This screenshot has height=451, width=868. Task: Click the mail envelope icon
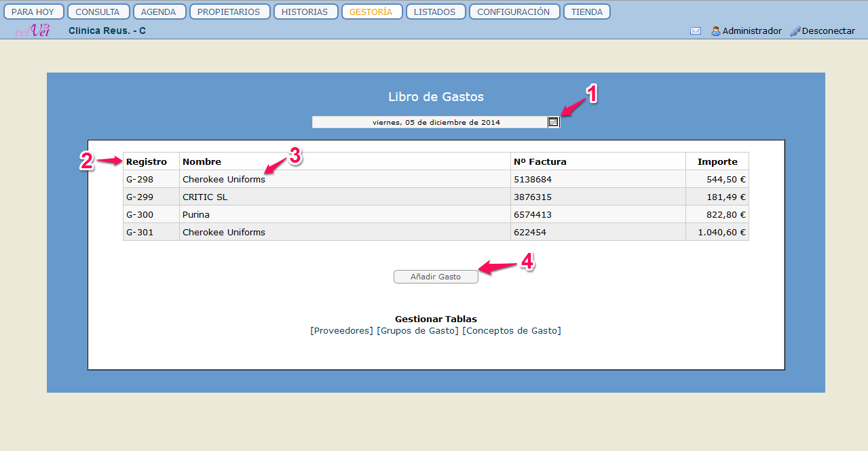(x=696, y=31)
